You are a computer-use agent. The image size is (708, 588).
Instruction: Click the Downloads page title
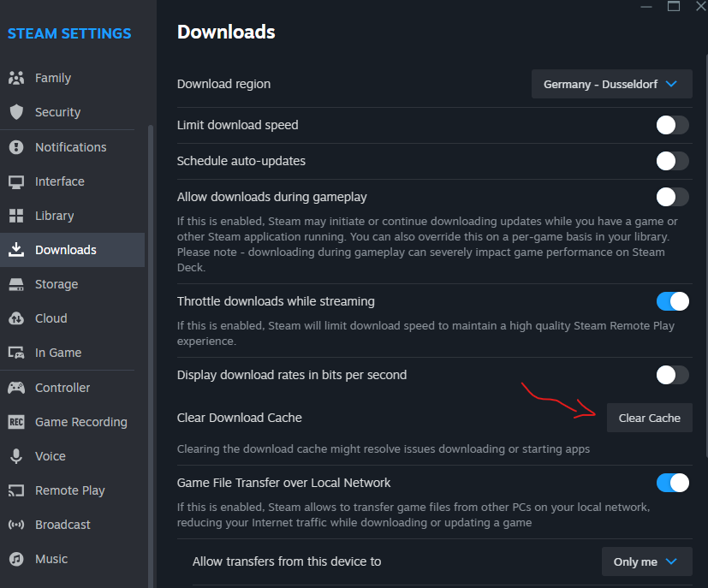point(226,32)
